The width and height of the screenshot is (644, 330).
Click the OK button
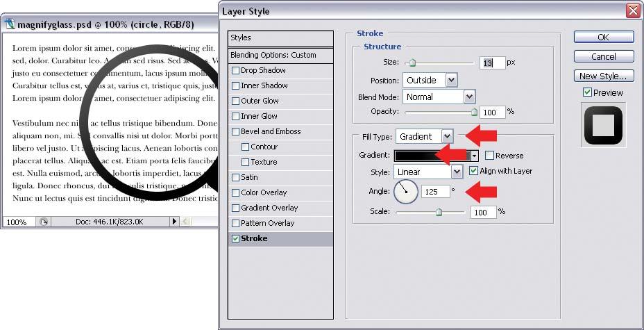(x=604, y=37)
